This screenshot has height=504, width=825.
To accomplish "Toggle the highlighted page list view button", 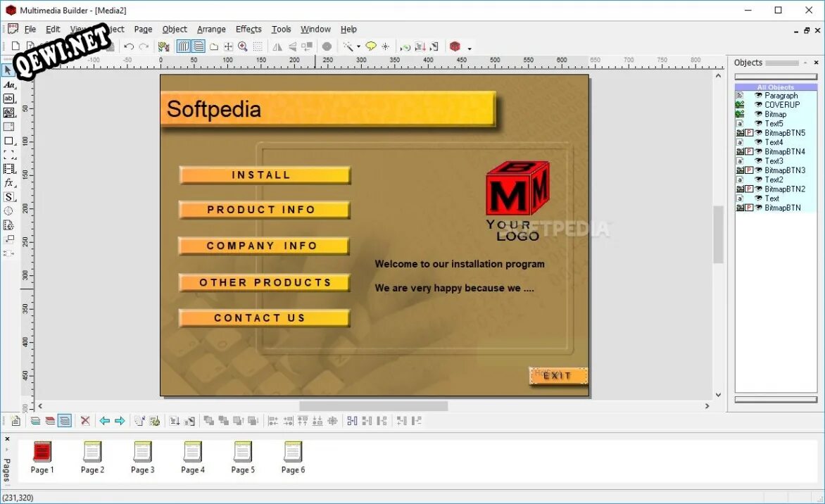I will [x=65, y=421].
